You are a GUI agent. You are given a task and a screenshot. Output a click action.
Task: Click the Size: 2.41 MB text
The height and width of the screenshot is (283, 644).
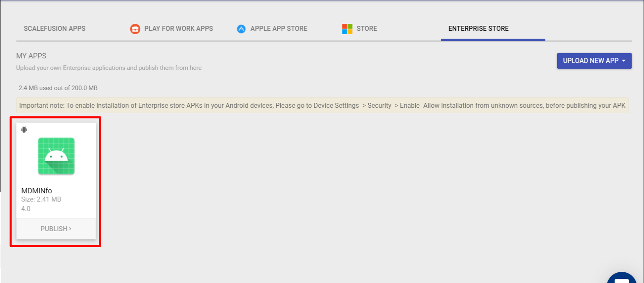click(x=41, y=199)
